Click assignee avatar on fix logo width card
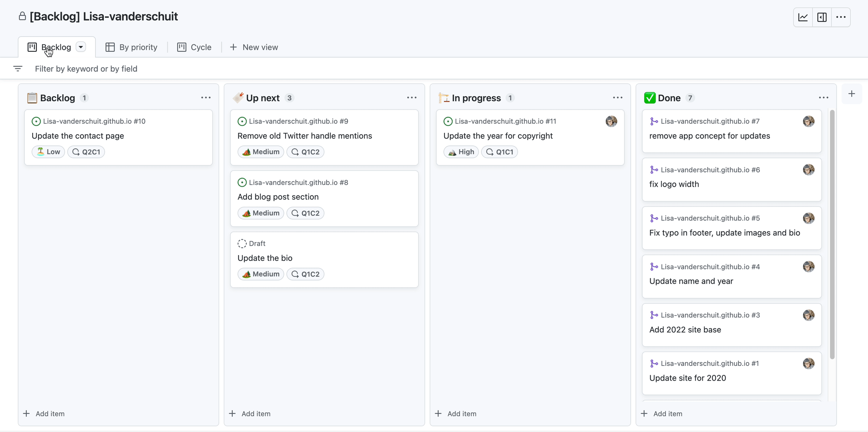This screenshot has width=868, height=432. (808, 170)
